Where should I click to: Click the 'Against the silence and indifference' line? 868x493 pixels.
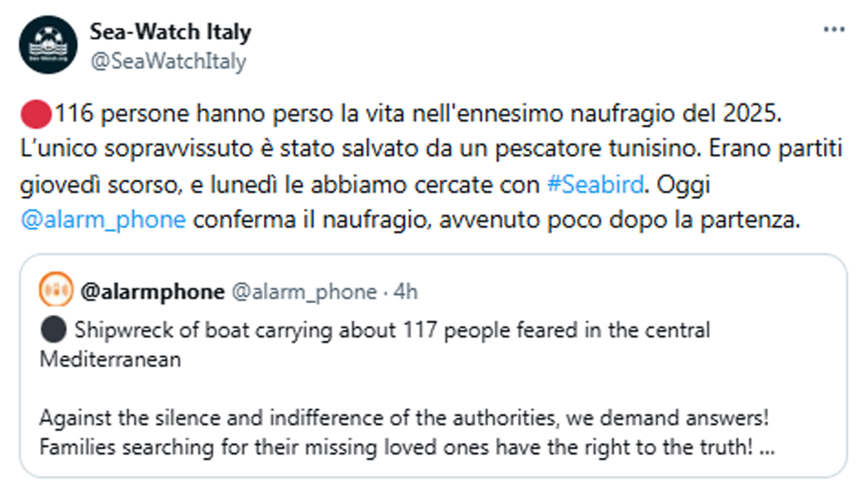403,417
